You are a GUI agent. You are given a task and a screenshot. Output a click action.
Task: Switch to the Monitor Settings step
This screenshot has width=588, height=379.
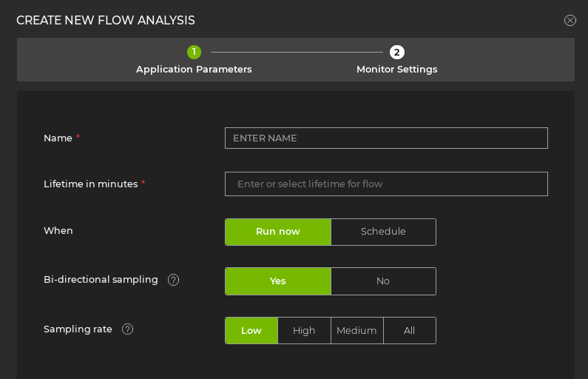(x=396, y=69)
